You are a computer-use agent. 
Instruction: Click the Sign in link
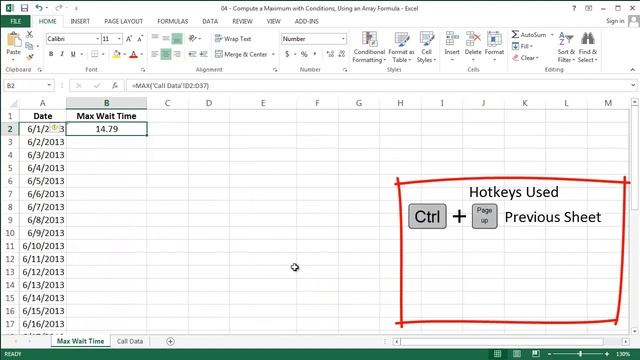[615, 21]
